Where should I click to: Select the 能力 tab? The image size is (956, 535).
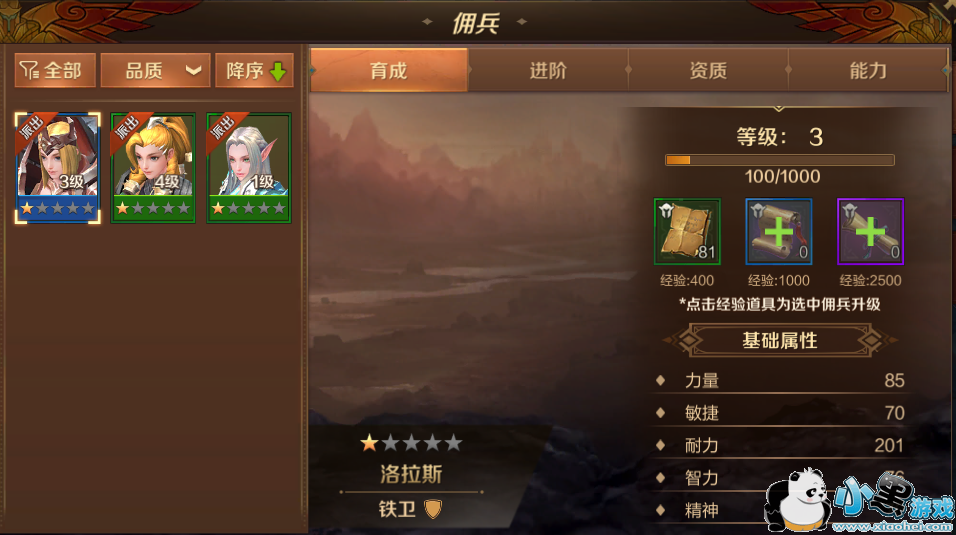(x=868, y=71)
